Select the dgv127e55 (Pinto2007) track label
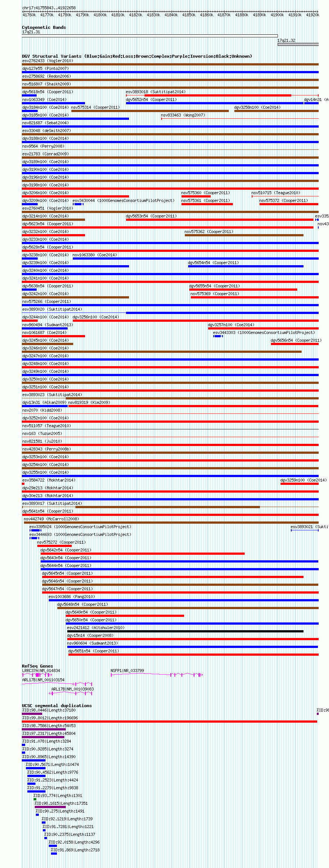Screen dimensions: 329x868 [45, 68]
